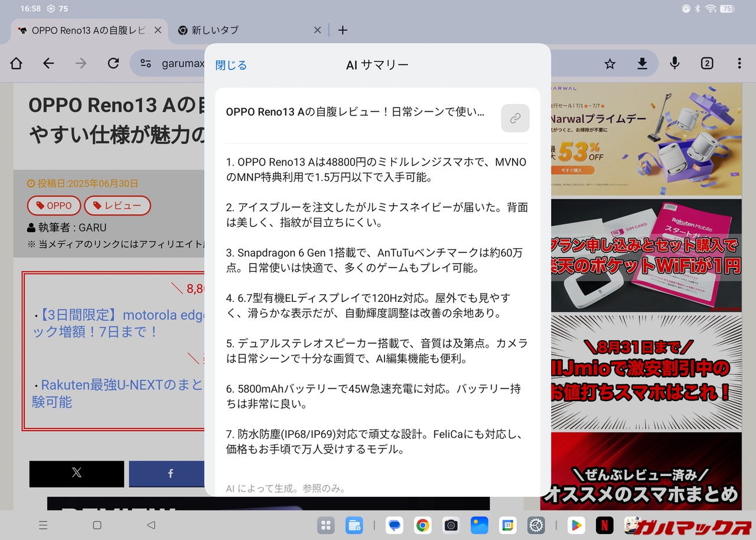Click author line 執筆者 : GARU
Image resolution: width=756 pixels, height=540 pixels.
point(67,227)
